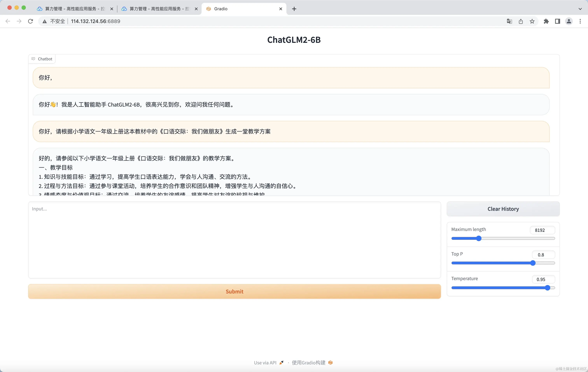Open the user profile avatar icon
Screen dimensions: 588x372
click(569, 21)
